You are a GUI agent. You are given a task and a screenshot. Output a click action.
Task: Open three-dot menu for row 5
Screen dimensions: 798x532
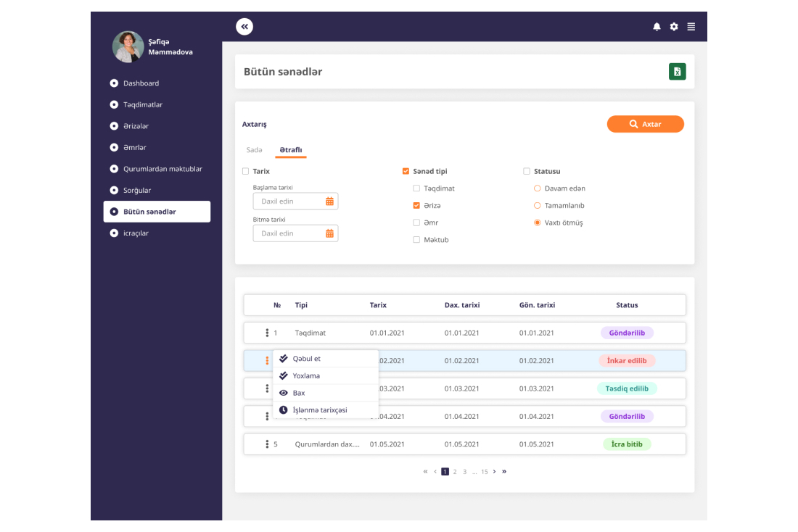[267, 444]
